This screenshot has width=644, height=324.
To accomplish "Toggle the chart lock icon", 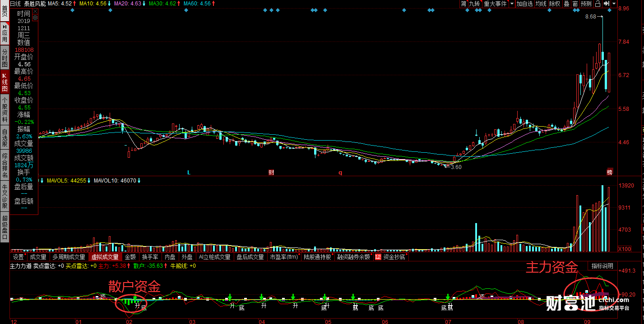I will coord(597,4).
